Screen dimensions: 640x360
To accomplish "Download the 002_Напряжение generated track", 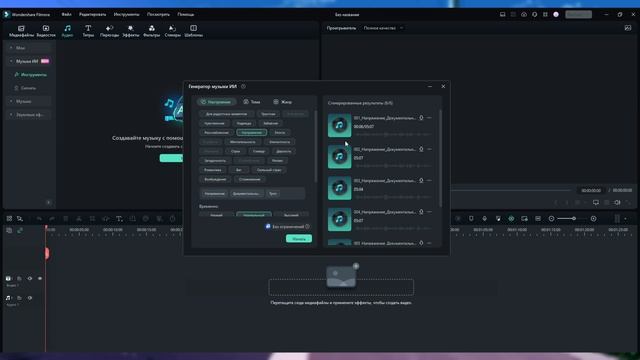I will (x=421, y=149).
